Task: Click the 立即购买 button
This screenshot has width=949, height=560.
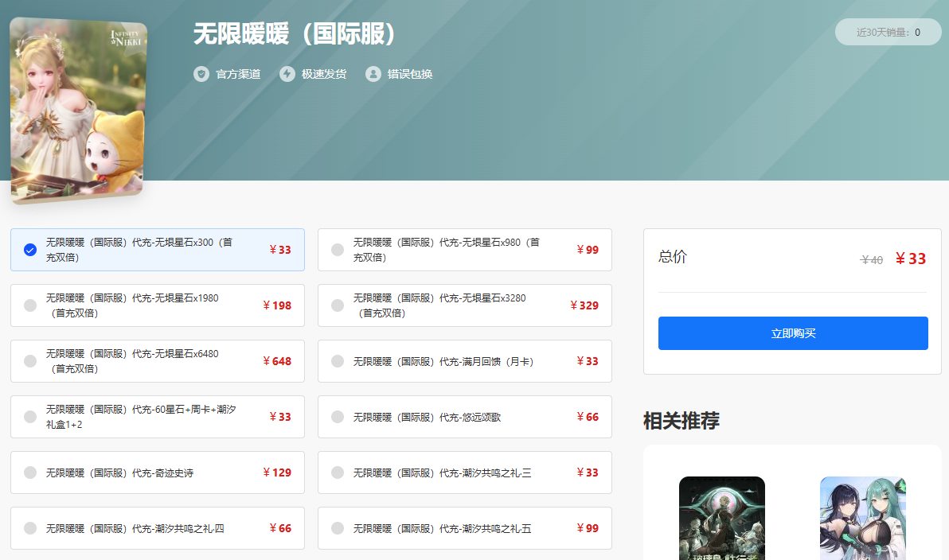Action: click(793, 333)
